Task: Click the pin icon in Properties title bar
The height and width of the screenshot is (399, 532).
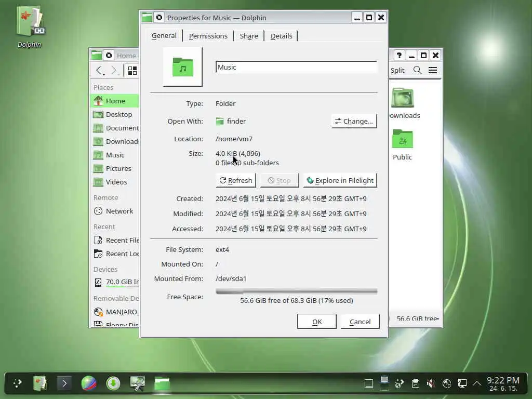Action: (159, 17)
